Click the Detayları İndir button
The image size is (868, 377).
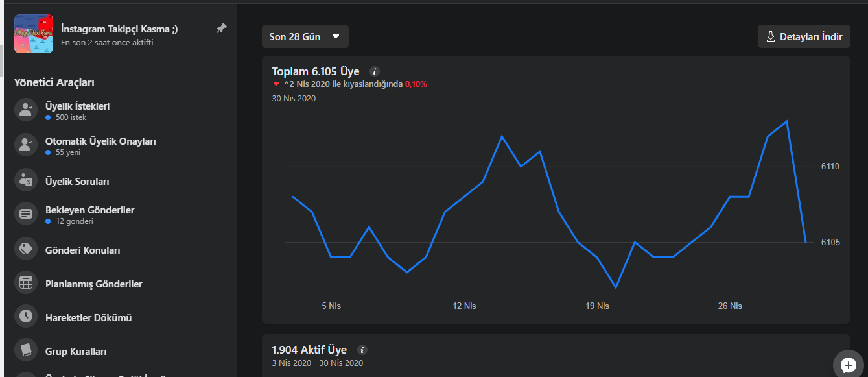[804, 36]
